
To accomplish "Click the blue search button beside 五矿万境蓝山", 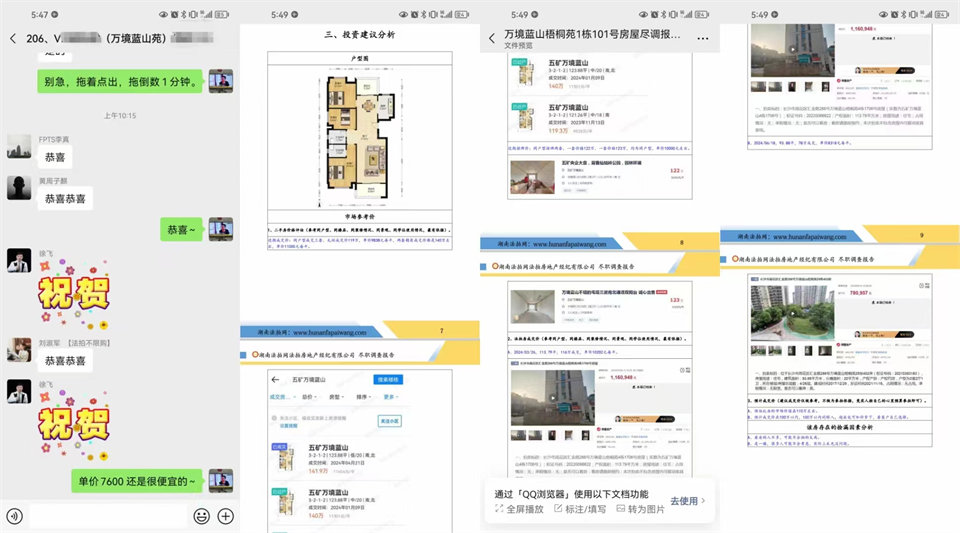I will point(388,379).
